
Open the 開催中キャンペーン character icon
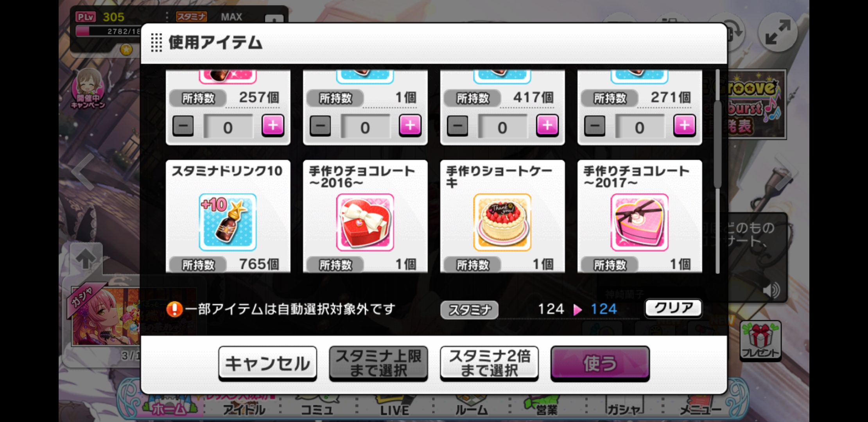click(88, 88)
